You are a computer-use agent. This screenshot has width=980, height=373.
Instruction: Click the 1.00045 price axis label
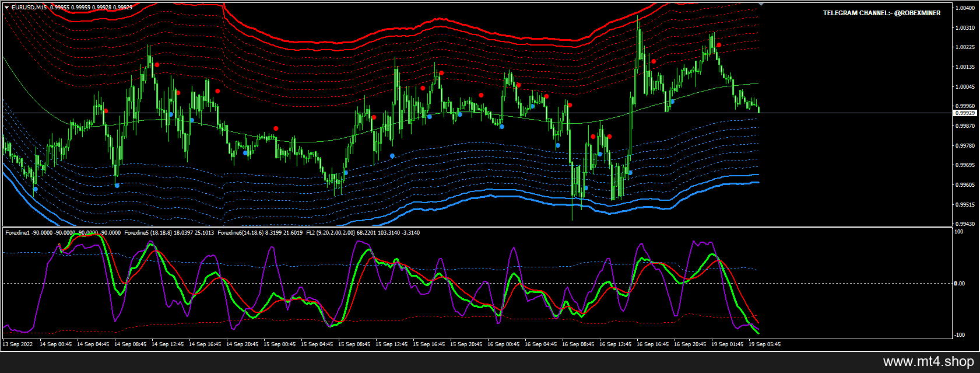965,87
